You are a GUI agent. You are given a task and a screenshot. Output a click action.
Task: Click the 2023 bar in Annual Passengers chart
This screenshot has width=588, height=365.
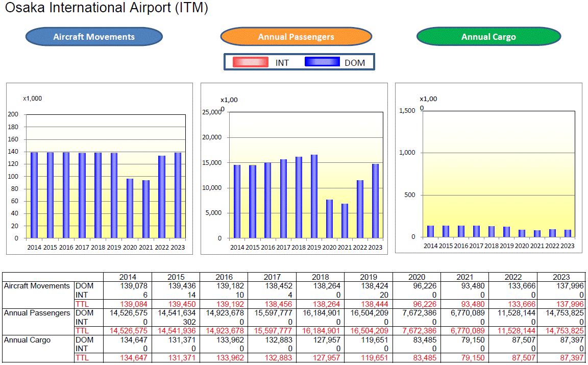point(375,201)
